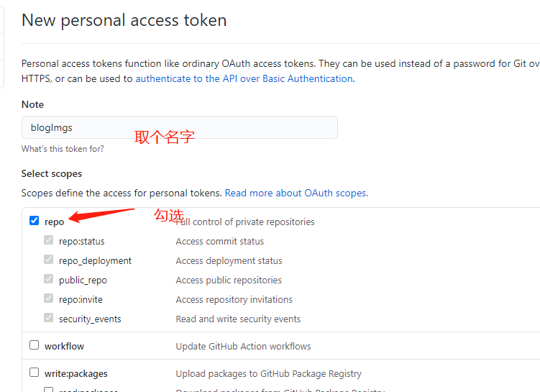
Task: Click the repo:status sub-scope checkbox
Action: tap(49, 240)
